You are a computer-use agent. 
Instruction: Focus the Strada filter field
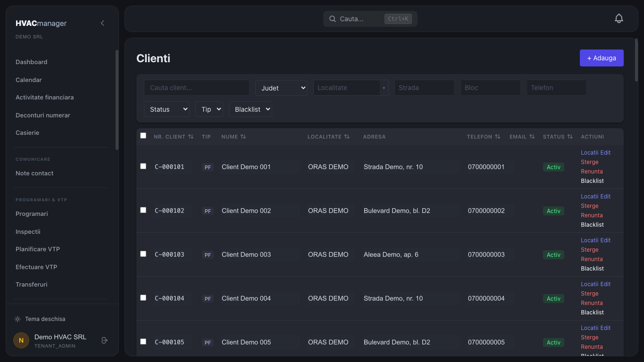point(425,88)
